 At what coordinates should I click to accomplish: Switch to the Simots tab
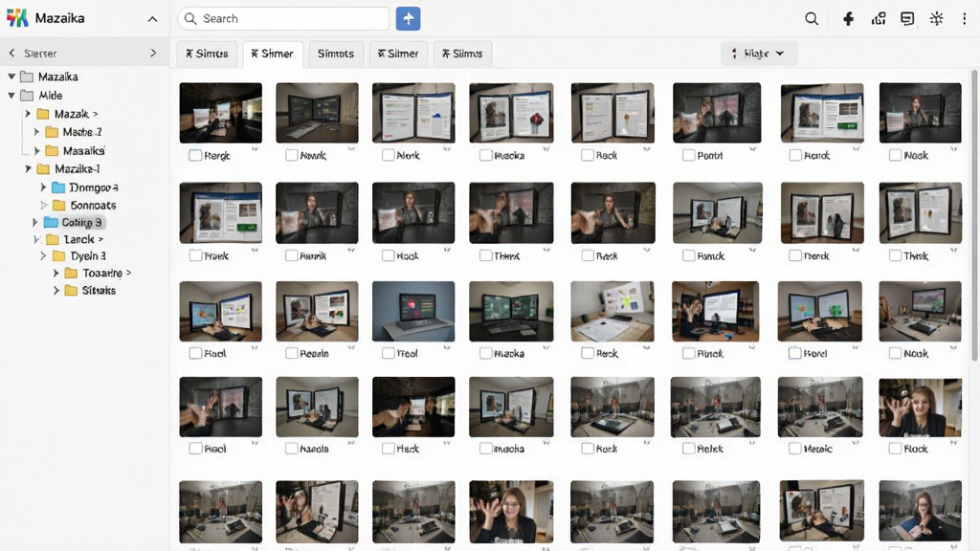[336, 54]
